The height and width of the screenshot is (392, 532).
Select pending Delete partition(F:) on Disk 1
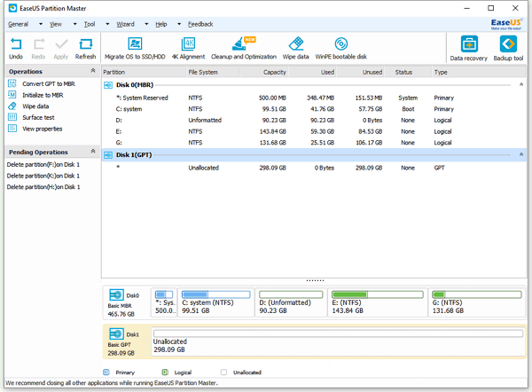43,165
